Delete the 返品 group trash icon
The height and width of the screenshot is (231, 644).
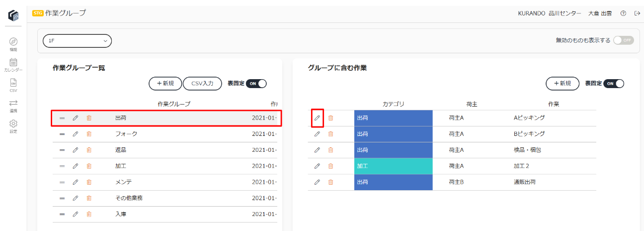[89, 150]
